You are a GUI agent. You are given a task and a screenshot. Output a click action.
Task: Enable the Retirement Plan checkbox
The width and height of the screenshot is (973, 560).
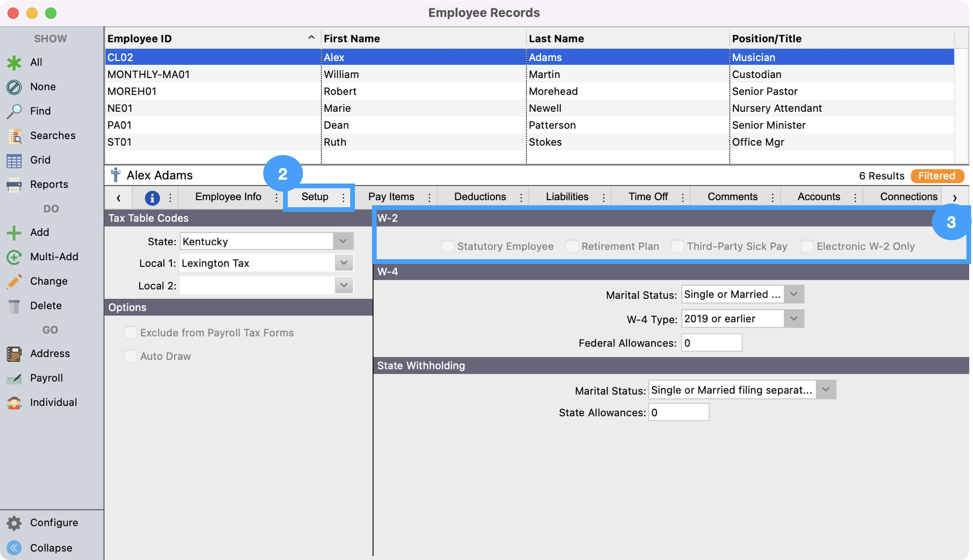[572, 246]
